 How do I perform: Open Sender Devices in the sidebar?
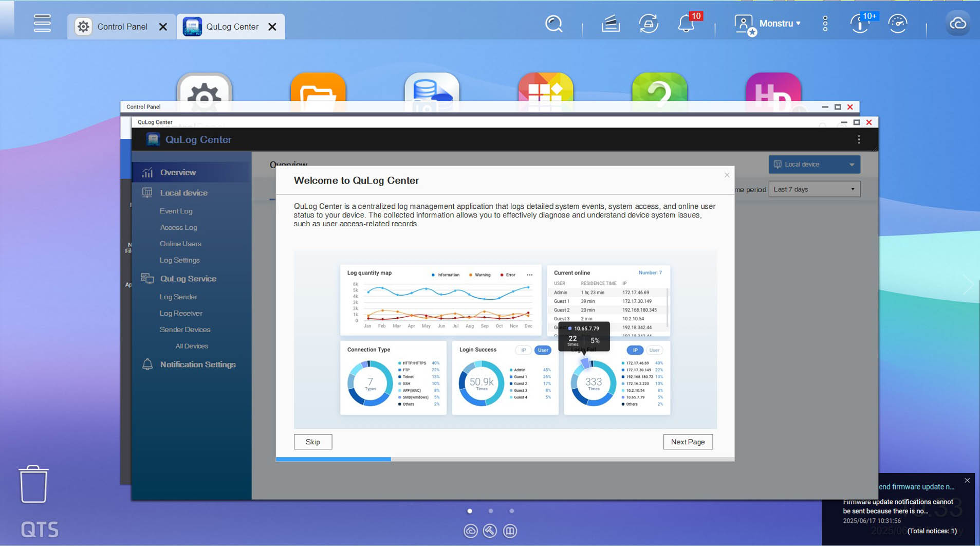[185, 330]
